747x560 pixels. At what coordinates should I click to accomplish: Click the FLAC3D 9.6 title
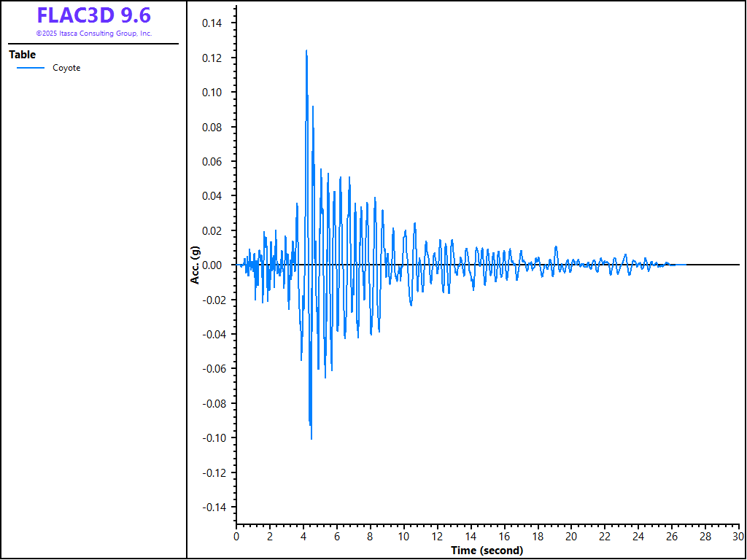coord(94,15)
